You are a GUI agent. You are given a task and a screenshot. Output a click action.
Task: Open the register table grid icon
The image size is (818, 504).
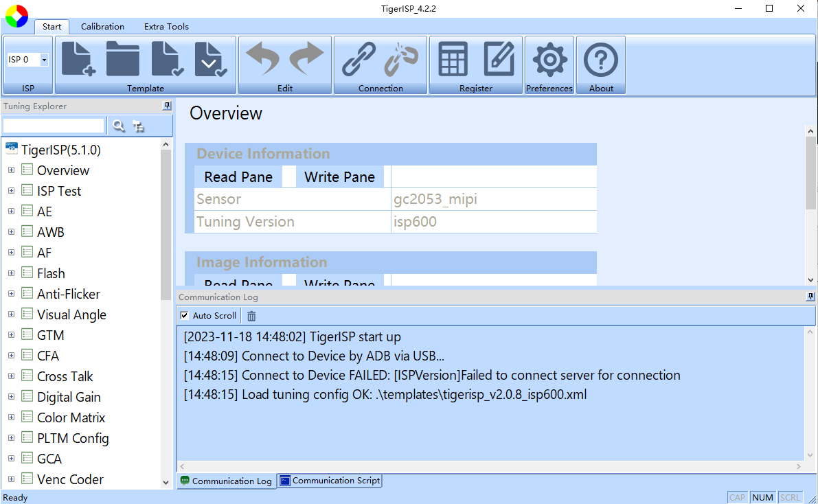[453, 59]
